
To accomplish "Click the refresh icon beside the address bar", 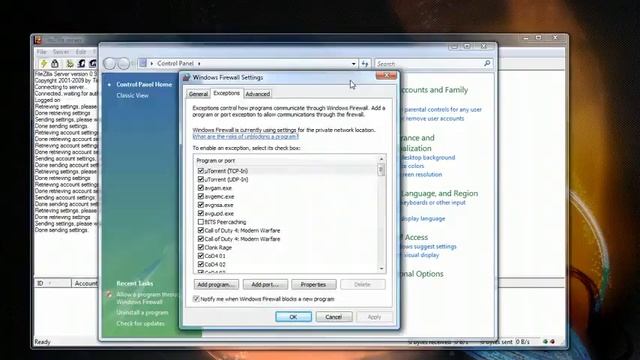I will [x=364, y=64].
